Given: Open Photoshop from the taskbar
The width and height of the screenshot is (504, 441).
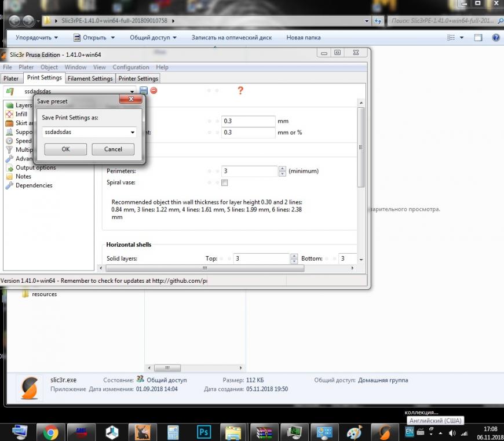Looking at the screenshot, I should (204, 432).
